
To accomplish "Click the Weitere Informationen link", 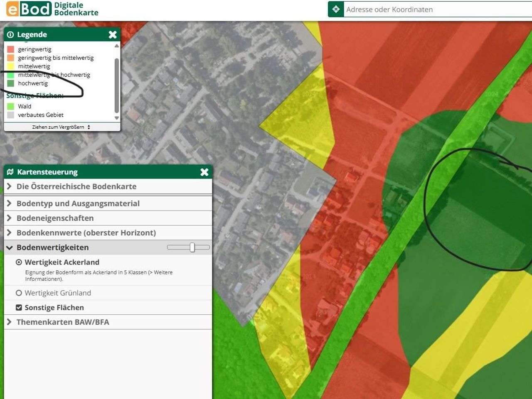I will tap(99, 276).
